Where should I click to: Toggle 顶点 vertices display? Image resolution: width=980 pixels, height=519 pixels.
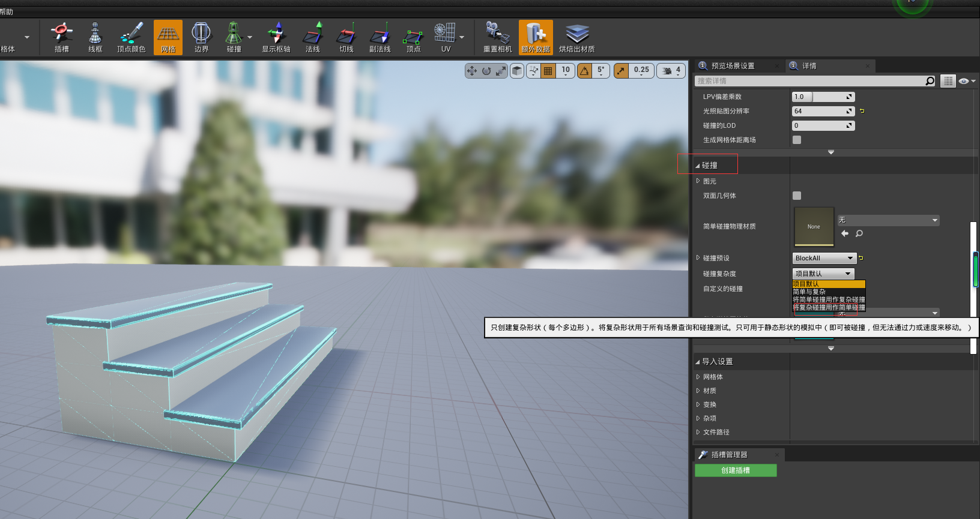click(x=414, y=37)
